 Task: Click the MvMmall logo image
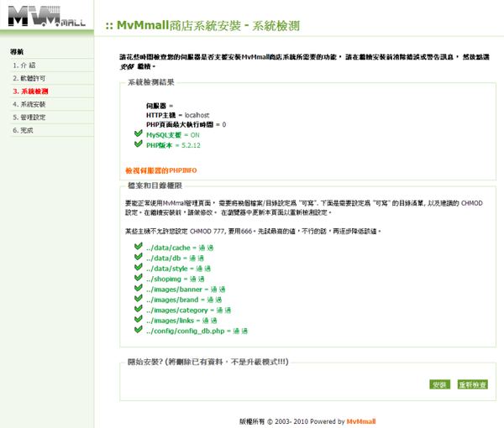(x=47, y=16)
